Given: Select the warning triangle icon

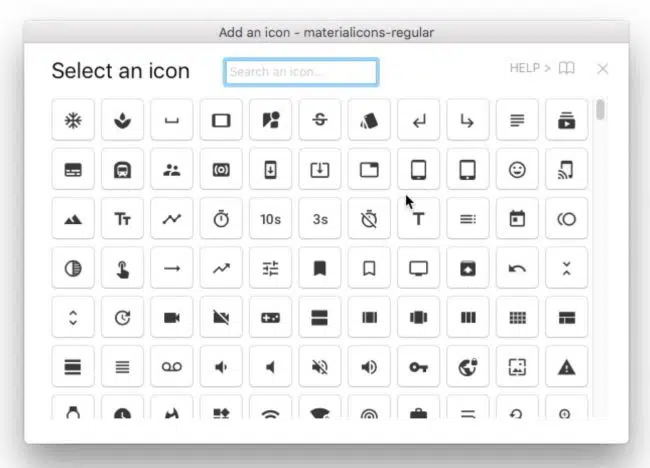Looking at the screenshot, I should click(567, 367).
